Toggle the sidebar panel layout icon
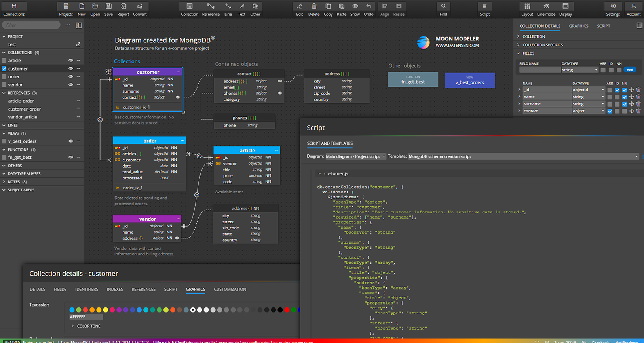This screenshot has height=343, width=644. pos(79,25)
